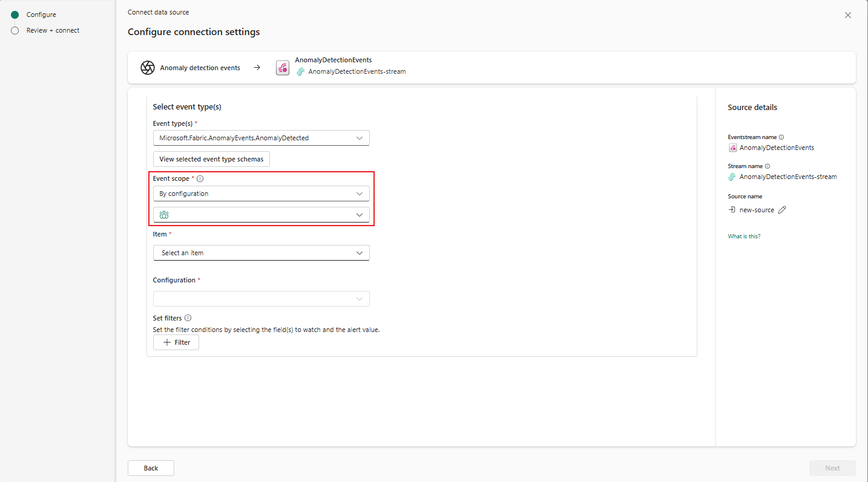Open the Select an item dropdown
This screenshot has width=868, height=482.
click(x=261, y=253)
